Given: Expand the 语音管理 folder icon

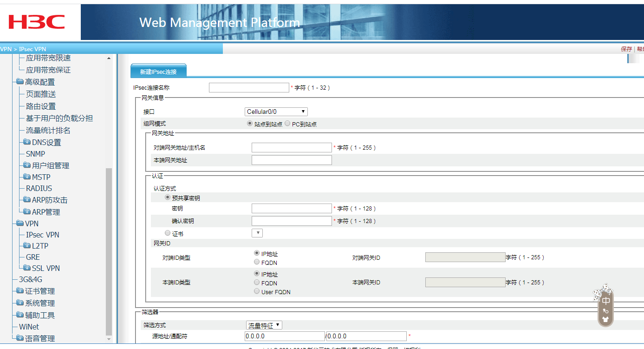Looking at the screenshot, I should click(20, 338).
